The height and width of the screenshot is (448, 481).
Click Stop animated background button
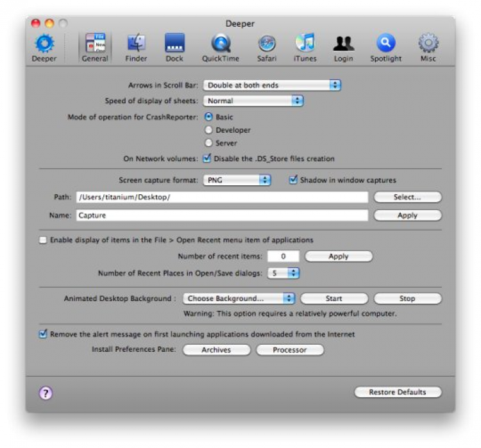408,299
